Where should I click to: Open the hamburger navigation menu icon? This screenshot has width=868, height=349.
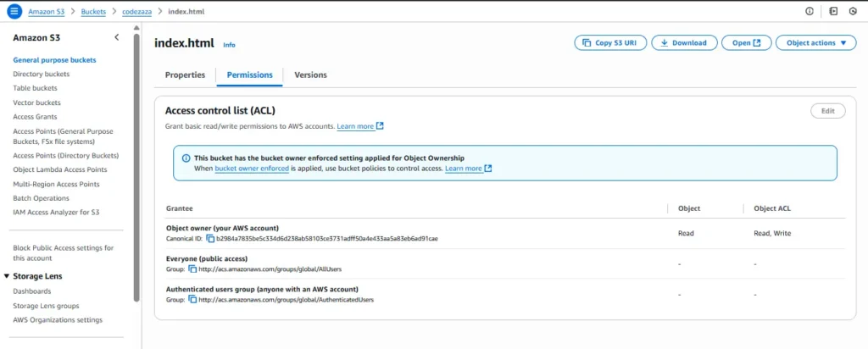coord(14,11)
